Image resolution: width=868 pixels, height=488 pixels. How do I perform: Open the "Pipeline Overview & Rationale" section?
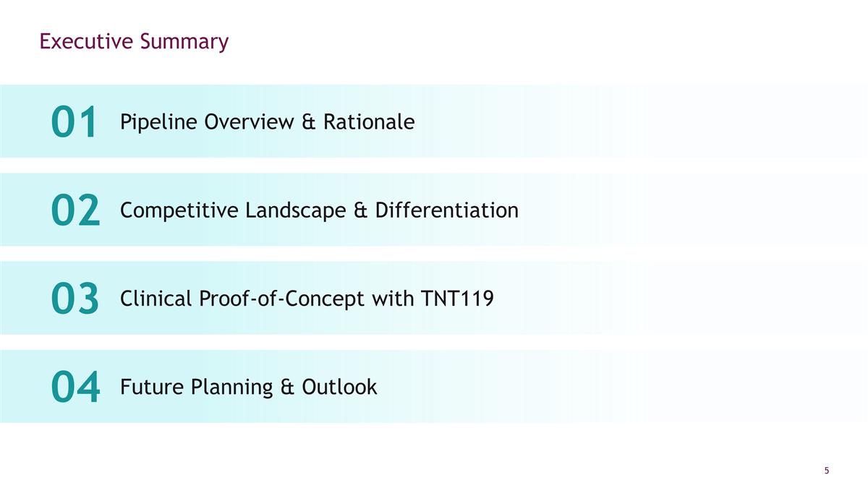click(267, 121)
